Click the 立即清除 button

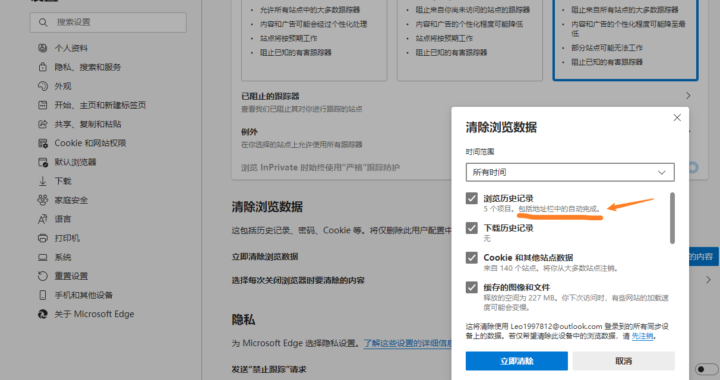(x=517, y=361)
